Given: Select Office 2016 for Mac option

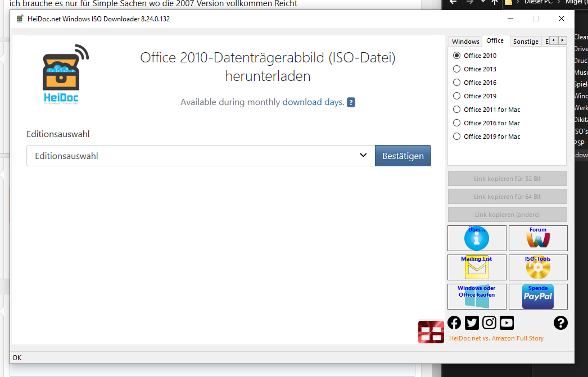Looking at the screenshot, I should pyautogui.click(x=487, y=123).
